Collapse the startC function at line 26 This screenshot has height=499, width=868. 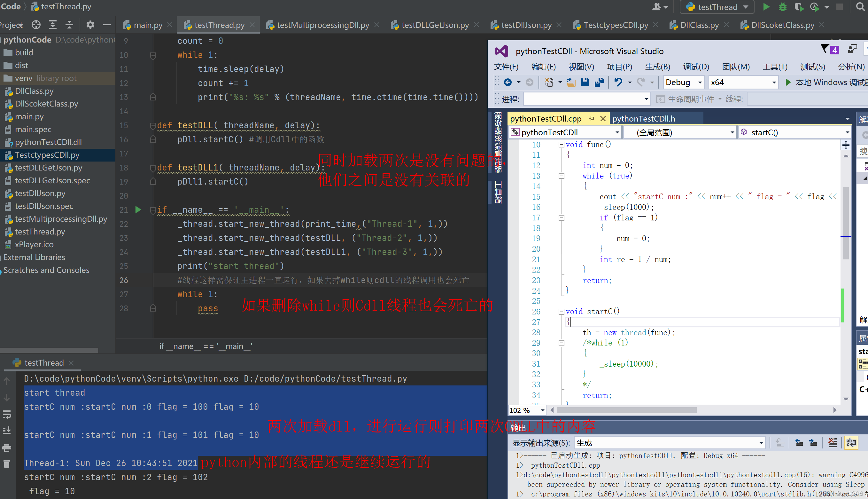pyautogui.click(x=561, y=312)
